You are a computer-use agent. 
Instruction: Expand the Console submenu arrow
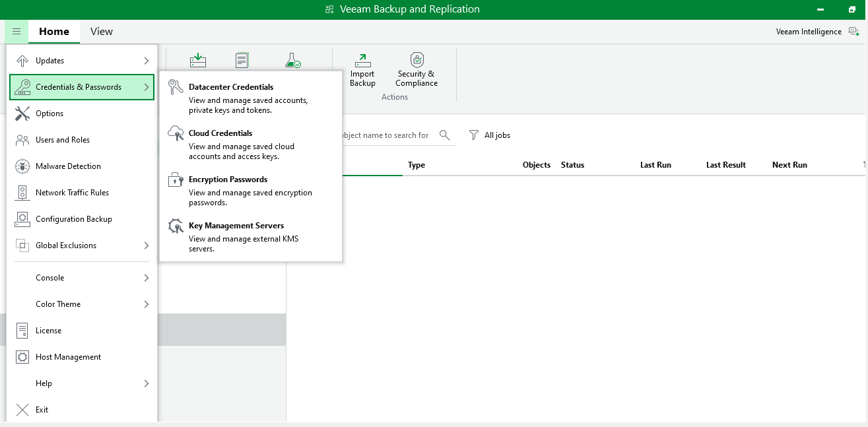point(146,278)
